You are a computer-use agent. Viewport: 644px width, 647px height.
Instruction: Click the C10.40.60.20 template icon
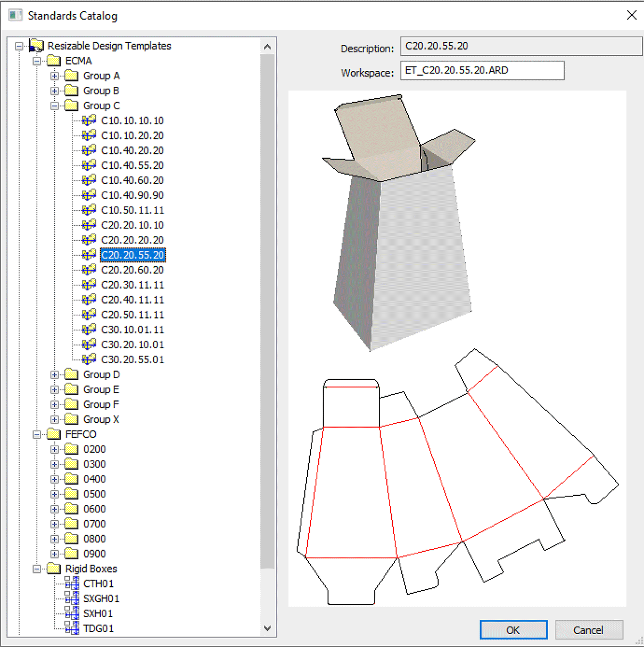tap(89, 180)
